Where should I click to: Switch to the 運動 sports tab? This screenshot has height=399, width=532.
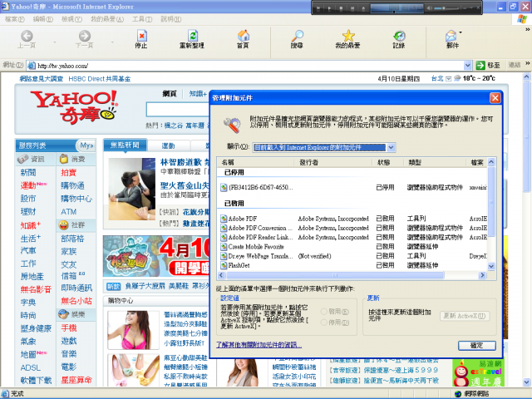tap(168, 146)
